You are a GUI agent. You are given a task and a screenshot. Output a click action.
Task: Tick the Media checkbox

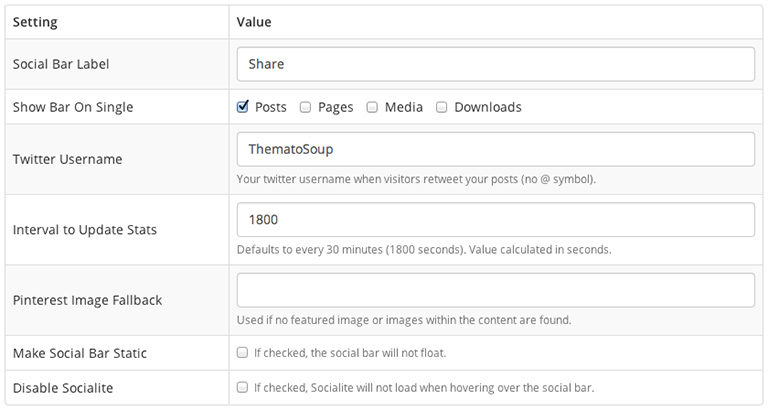(x=372, y=107)
